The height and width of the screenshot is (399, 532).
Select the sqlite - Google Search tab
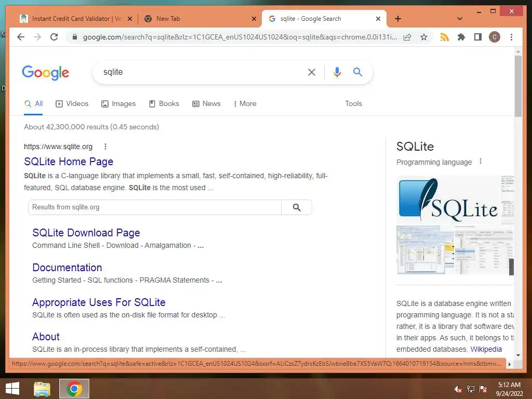[x=324, y=19]
